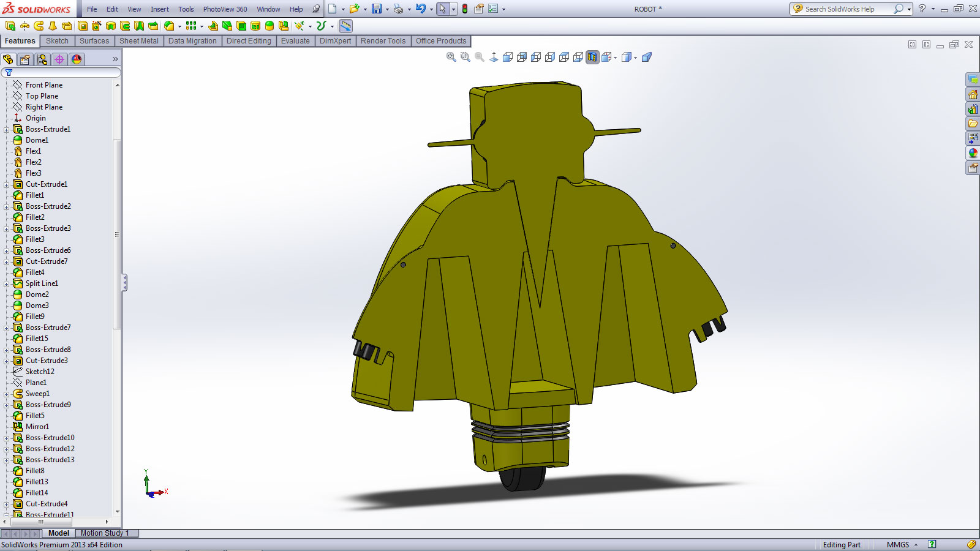Image resolution: width=980 pixels, height=551 pixels.
Task: Select the Dome tool in toolbar
Action: click(269, 26)
